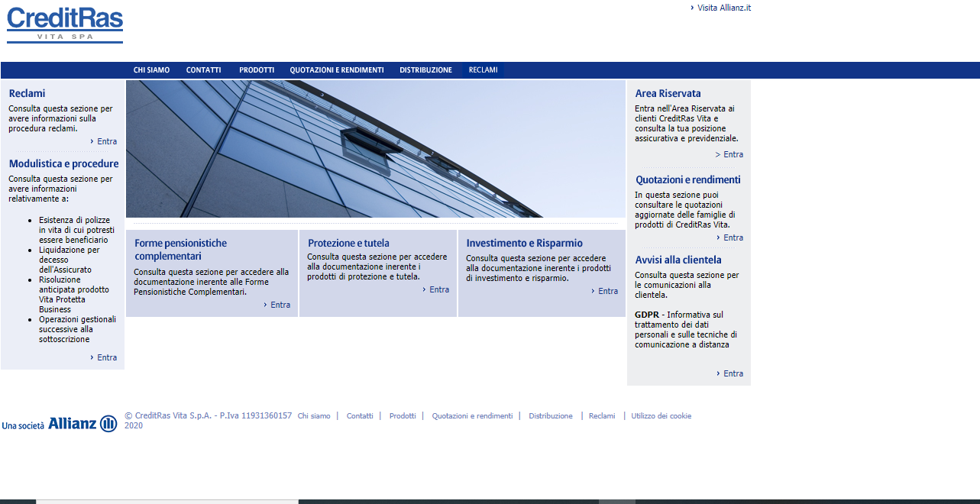
Task: Open the Chi Siamo menu item
Action: click(x=151, y=70)
